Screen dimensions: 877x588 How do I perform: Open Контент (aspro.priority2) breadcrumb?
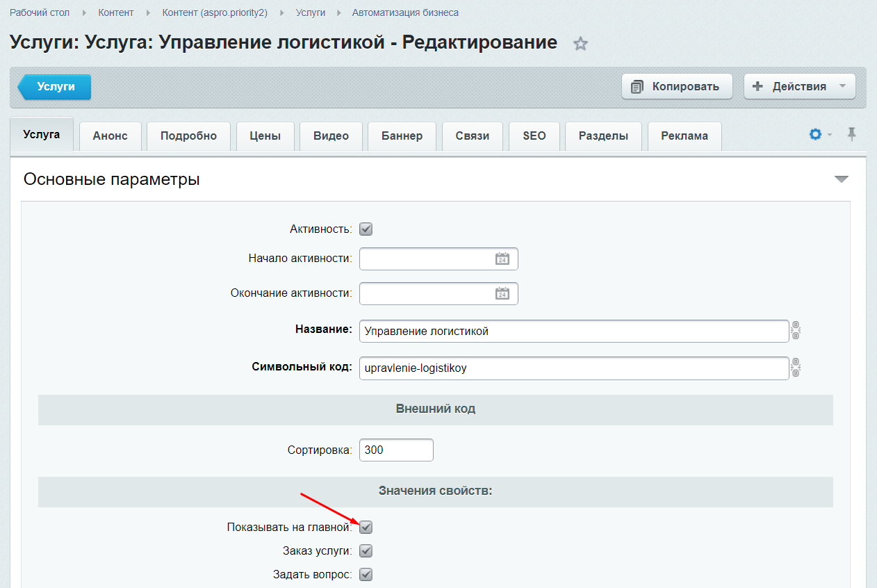tap(215, 13)
